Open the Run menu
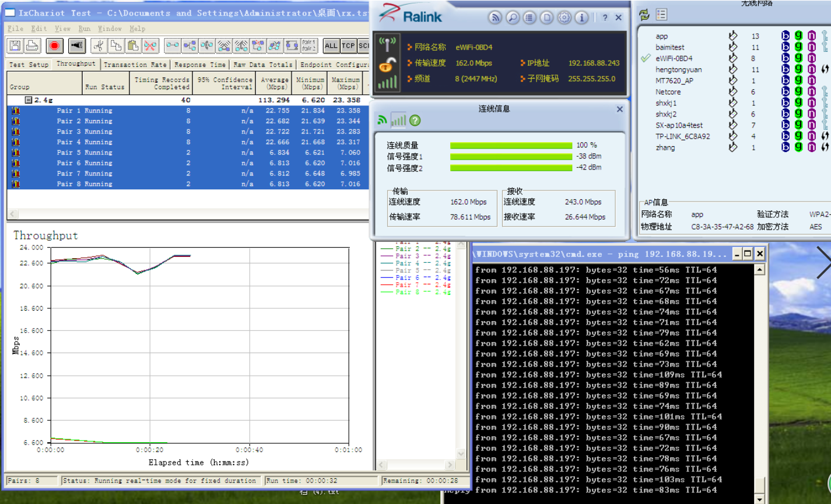This screenshot has height=504, width=831. [x=84, y=28]
